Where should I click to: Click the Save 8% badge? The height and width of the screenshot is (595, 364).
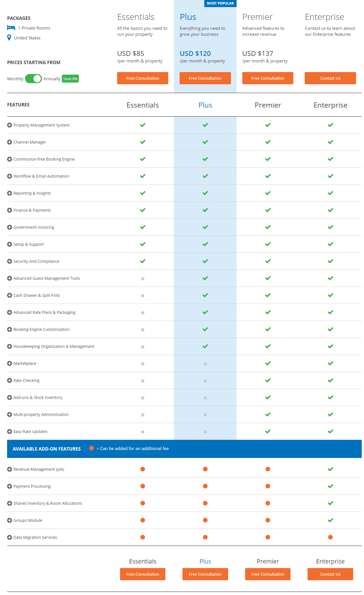point(70,79)
